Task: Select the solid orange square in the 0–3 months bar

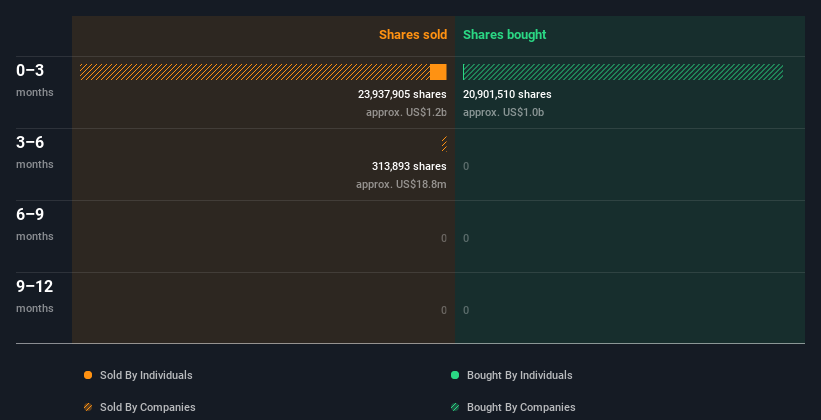Action: [x=438, y=72]
